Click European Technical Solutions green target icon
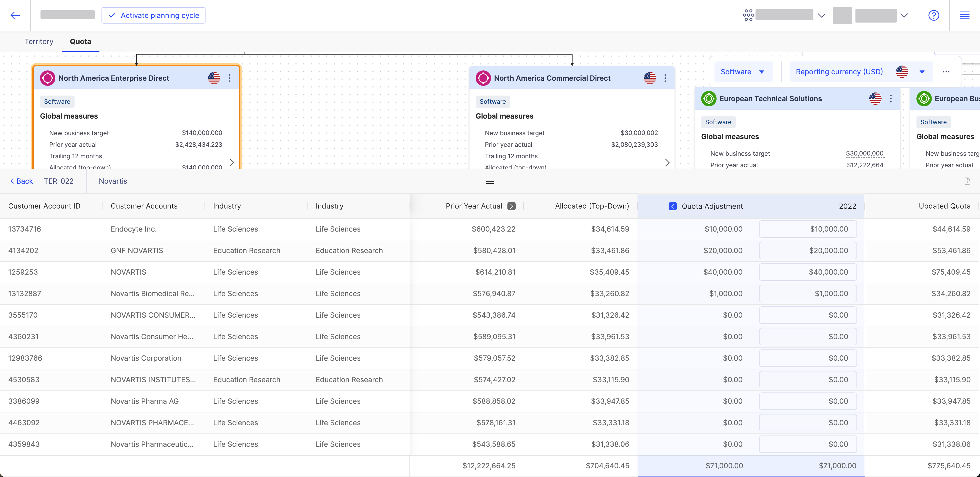The width and height of the screenshot is (980, 477). 709,99
